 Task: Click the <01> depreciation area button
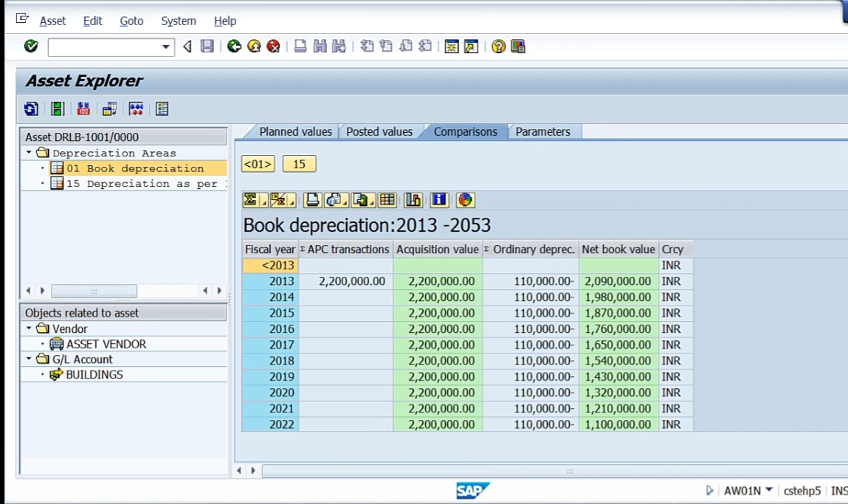[258, 164]
